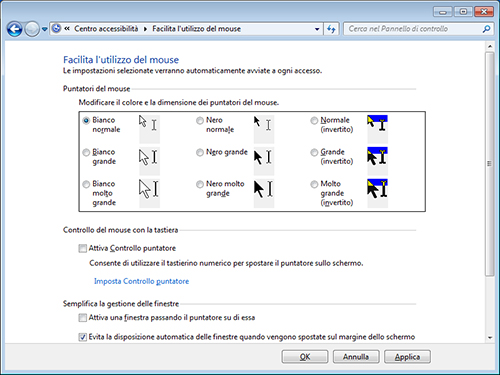Select Bianco molto grande pointer option
The height and width of the screenshot is (375, 500).
click(x=86, y=184)
